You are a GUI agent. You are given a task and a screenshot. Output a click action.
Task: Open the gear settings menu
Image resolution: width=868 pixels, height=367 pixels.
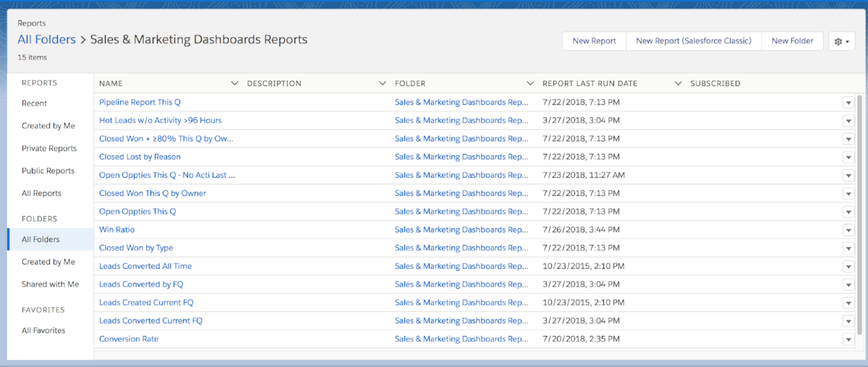842,41
